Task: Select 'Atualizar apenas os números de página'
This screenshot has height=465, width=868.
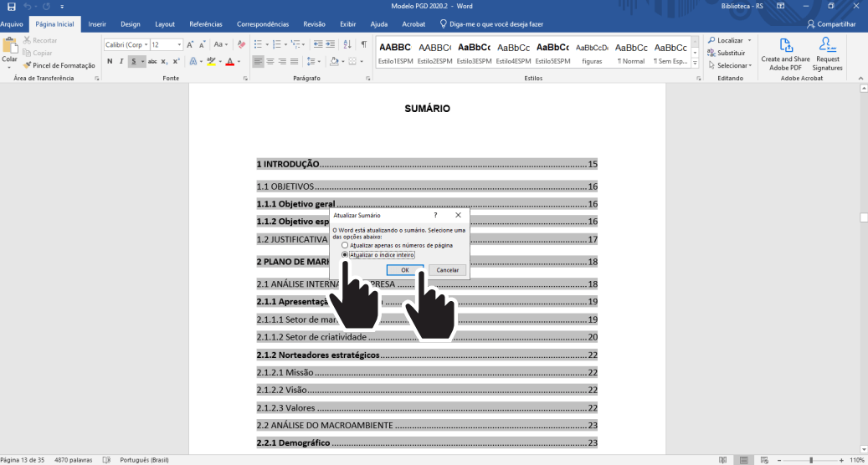Action: tap(345, 245)
